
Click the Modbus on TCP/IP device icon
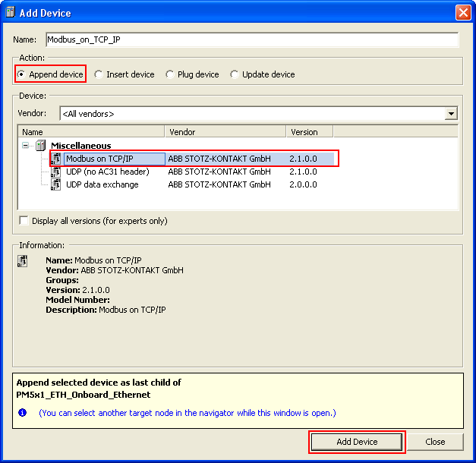point(56,159)
